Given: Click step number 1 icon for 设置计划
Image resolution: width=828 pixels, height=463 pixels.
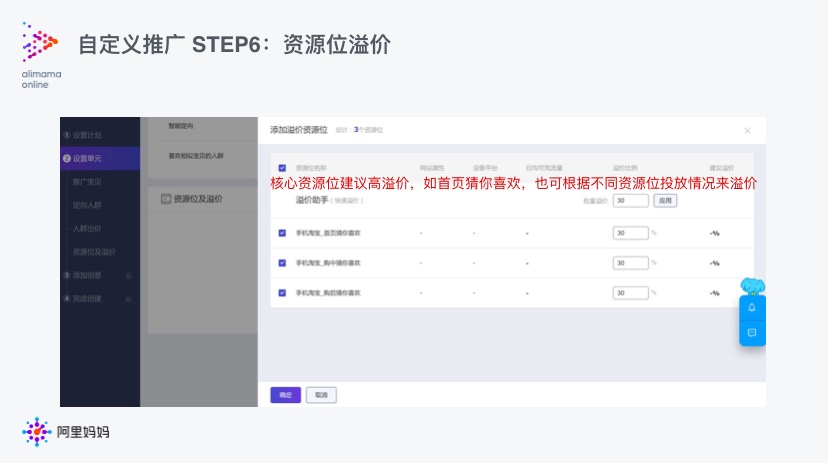Looking at the screenshot, I should coord(67,135).
